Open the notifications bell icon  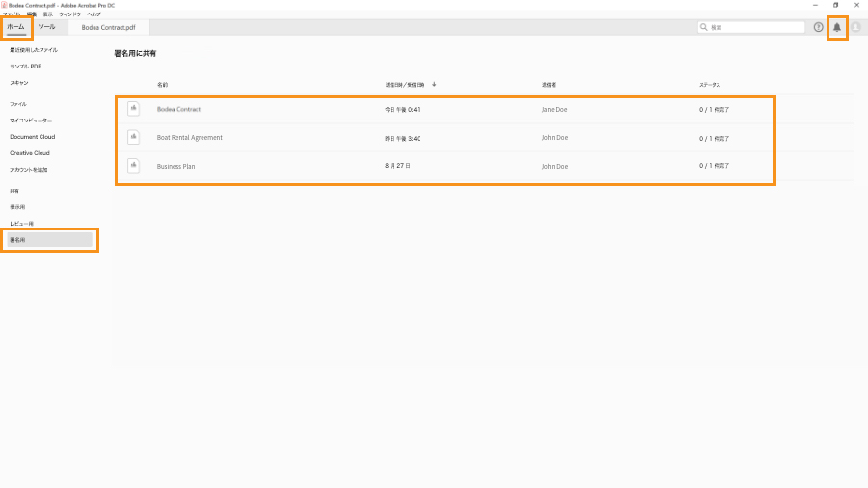837,27
